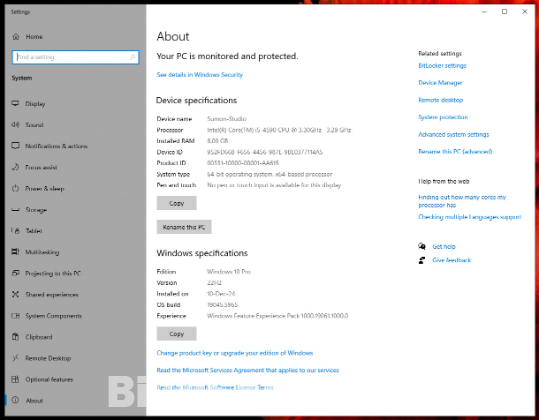Click the About info icon

click(15, 400)
